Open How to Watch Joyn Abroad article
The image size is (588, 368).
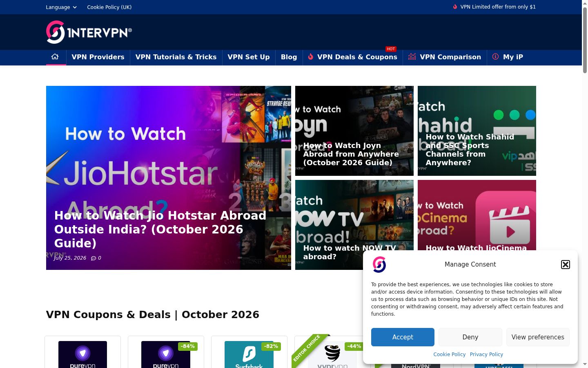(x=354, y=131)
